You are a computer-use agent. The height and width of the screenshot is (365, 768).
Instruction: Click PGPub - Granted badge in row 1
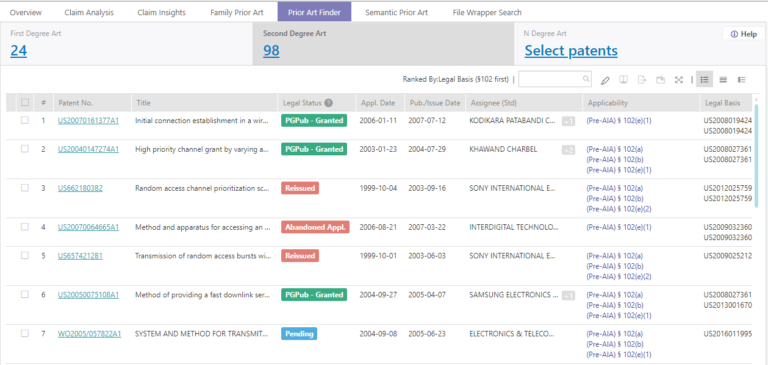(314, 121)
